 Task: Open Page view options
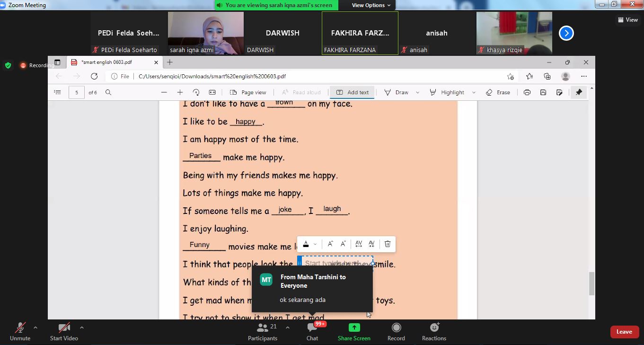[248, 92]
